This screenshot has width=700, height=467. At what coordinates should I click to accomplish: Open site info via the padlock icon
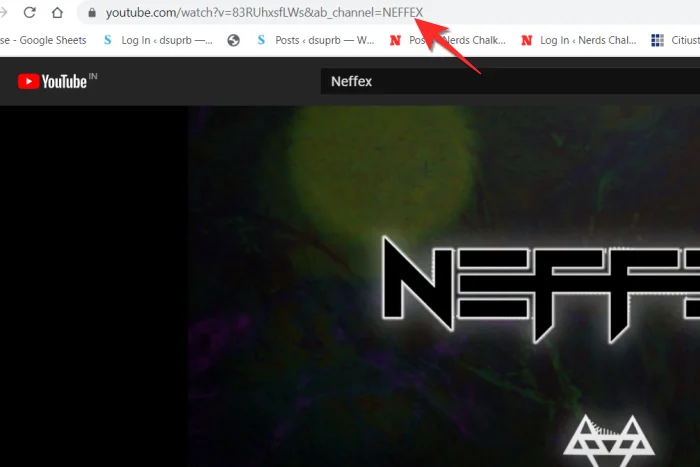92,13
